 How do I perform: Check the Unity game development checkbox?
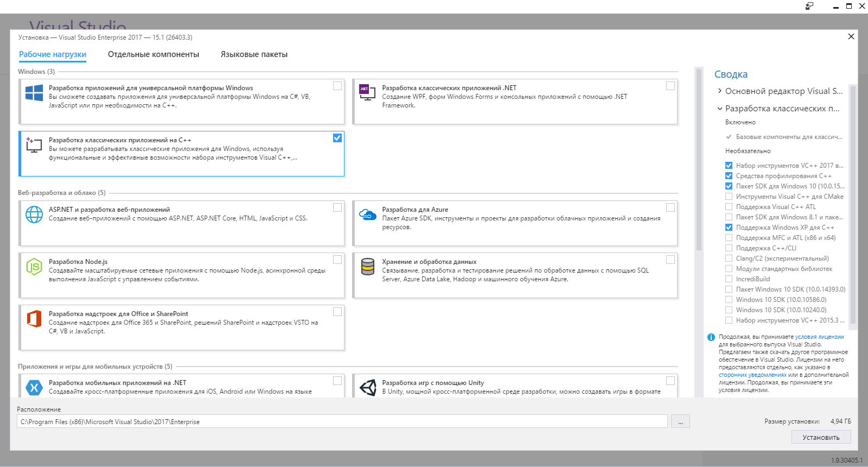[x=671, y=381]
